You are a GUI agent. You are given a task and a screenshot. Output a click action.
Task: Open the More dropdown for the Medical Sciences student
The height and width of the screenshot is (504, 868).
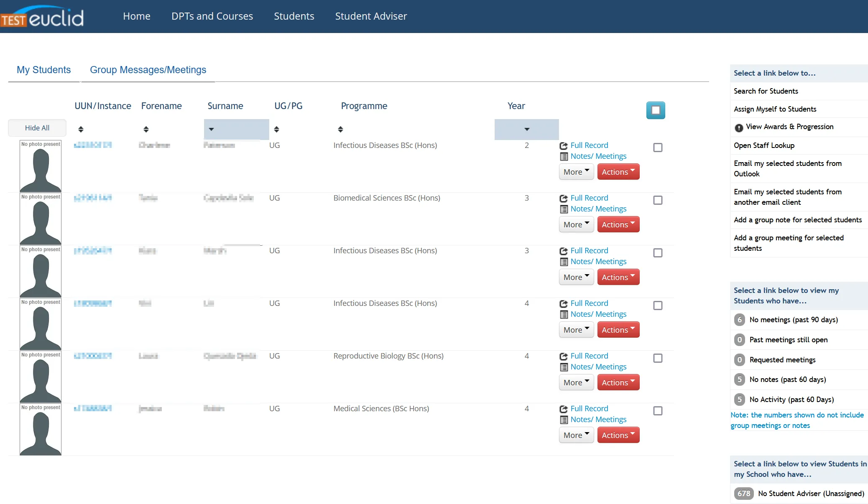(x=576, y=435)
